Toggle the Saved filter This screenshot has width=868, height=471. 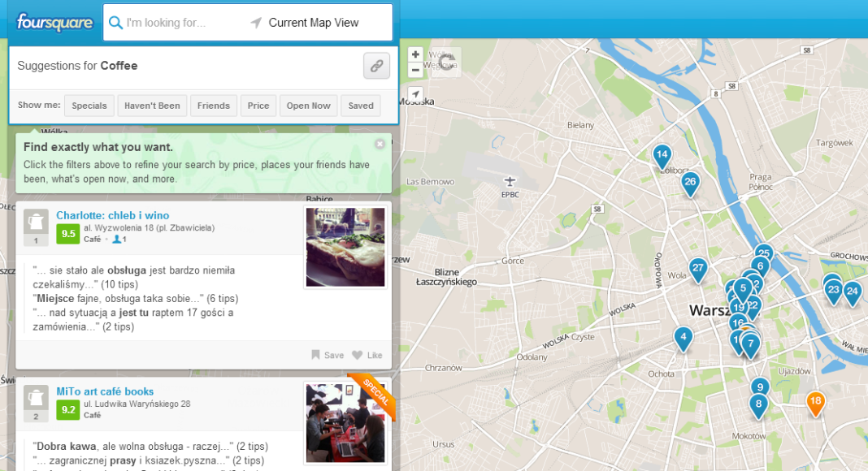click(361, 106)
